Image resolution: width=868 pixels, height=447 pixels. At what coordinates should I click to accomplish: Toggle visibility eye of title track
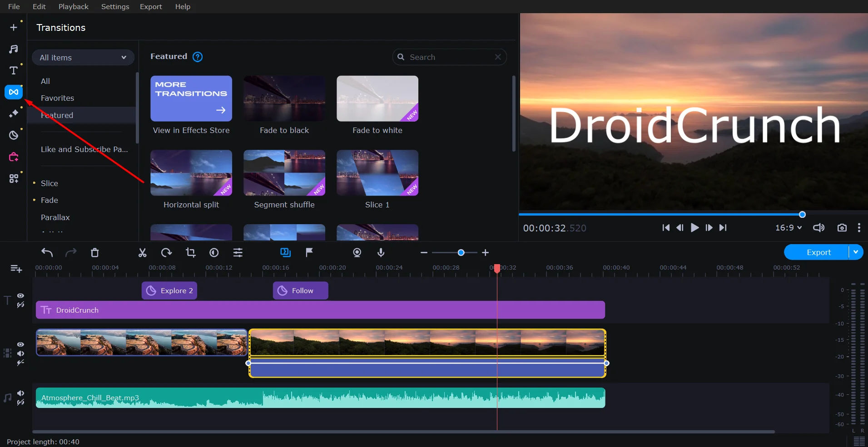click(x=20, y=295)
